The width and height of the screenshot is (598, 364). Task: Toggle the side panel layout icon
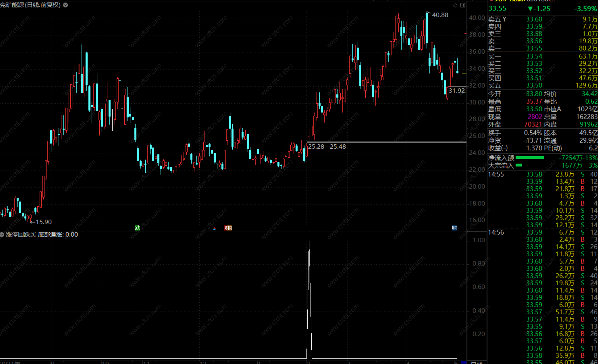463,5
